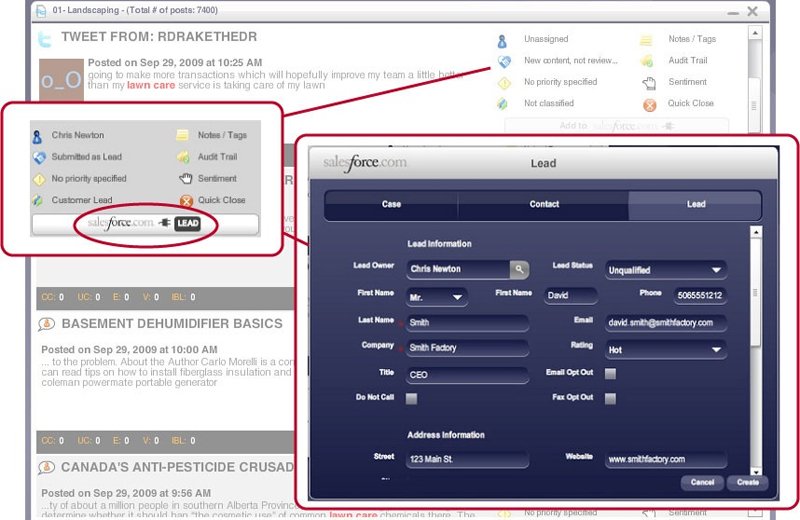The height and width of the screenshot is (520, 800).
Task: Click Sentiment hand icon in callout
Action: (x=186, y=179)
